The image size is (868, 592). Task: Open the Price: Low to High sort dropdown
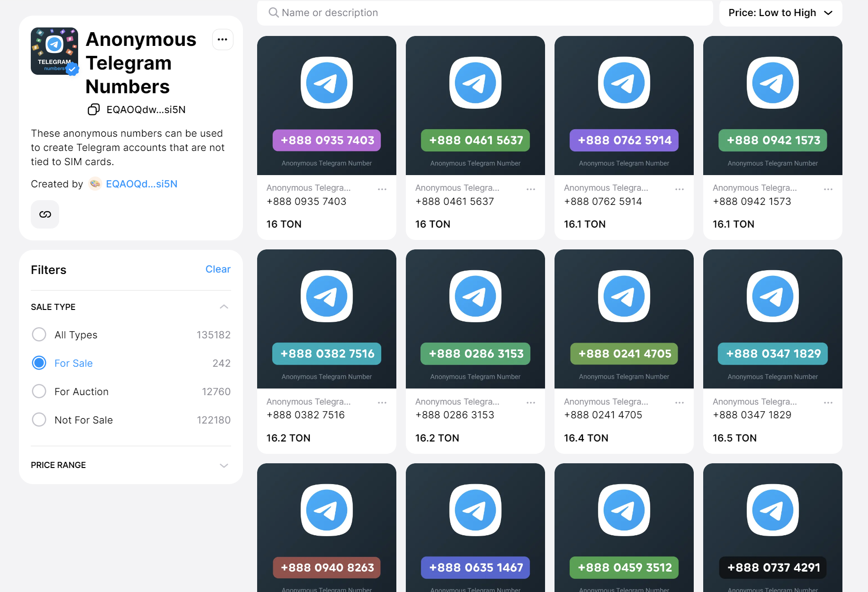(780, 13)
